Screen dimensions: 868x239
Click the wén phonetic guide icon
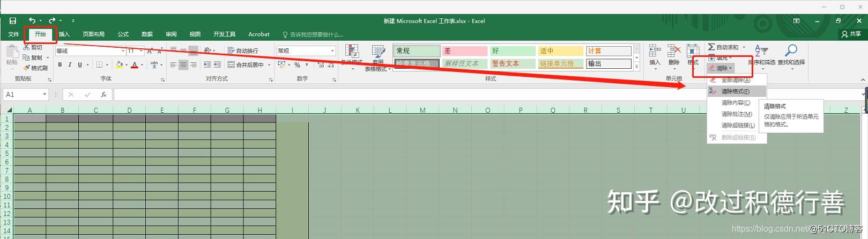(x=154, y=64)
